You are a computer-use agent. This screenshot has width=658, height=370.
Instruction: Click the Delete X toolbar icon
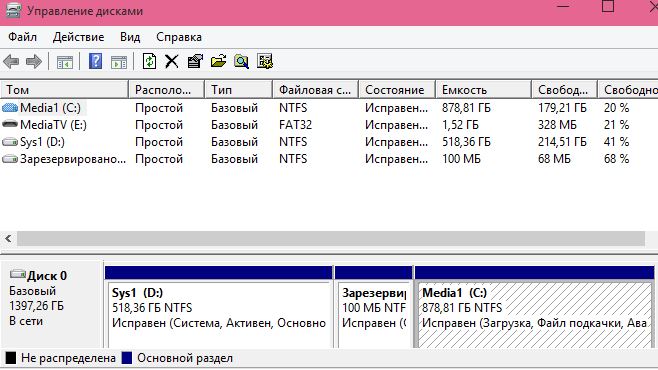[x=172, y=61]
